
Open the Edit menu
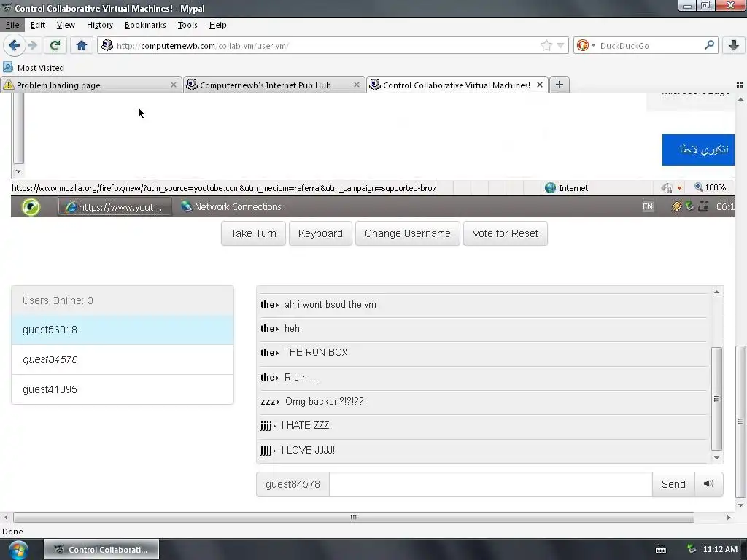click(x=38, y=25)
